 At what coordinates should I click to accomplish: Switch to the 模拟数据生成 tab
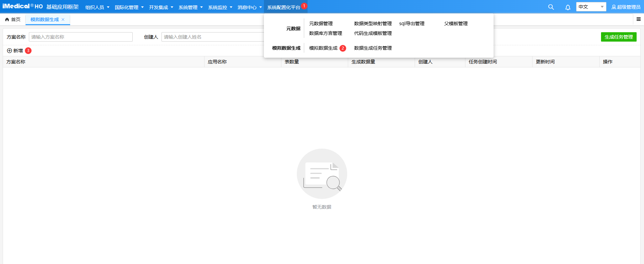(x=44, y=19)
